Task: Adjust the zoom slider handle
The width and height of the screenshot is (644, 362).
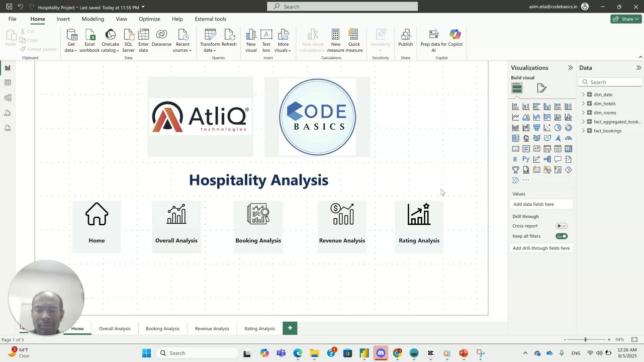Action: [x=585, y=340]
